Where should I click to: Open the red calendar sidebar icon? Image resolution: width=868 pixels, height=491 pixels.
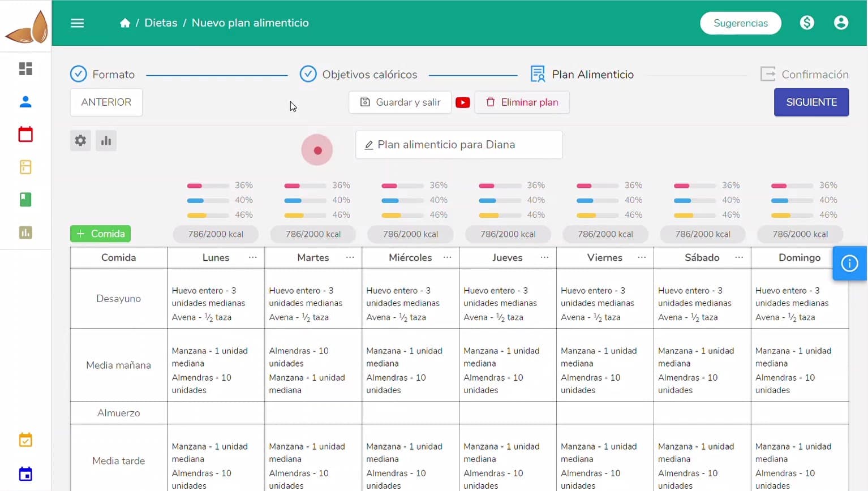point(25,135)
